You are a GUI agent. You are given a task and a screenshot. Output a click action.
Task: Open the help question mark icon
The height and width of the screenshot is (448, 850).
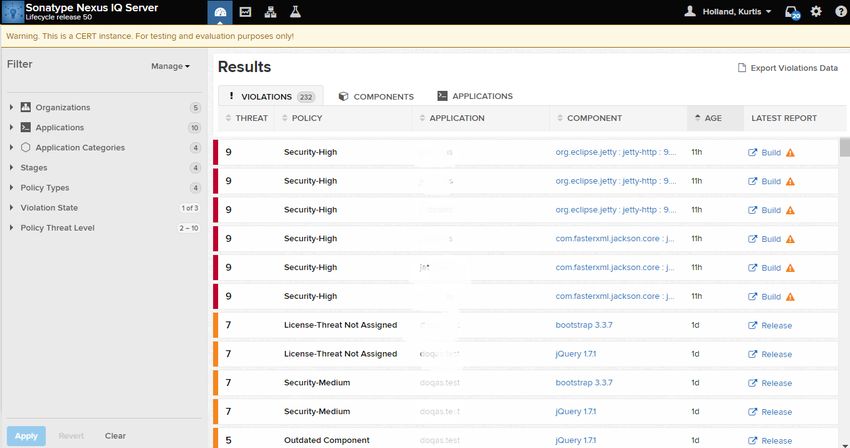click(x=841, y=11)
